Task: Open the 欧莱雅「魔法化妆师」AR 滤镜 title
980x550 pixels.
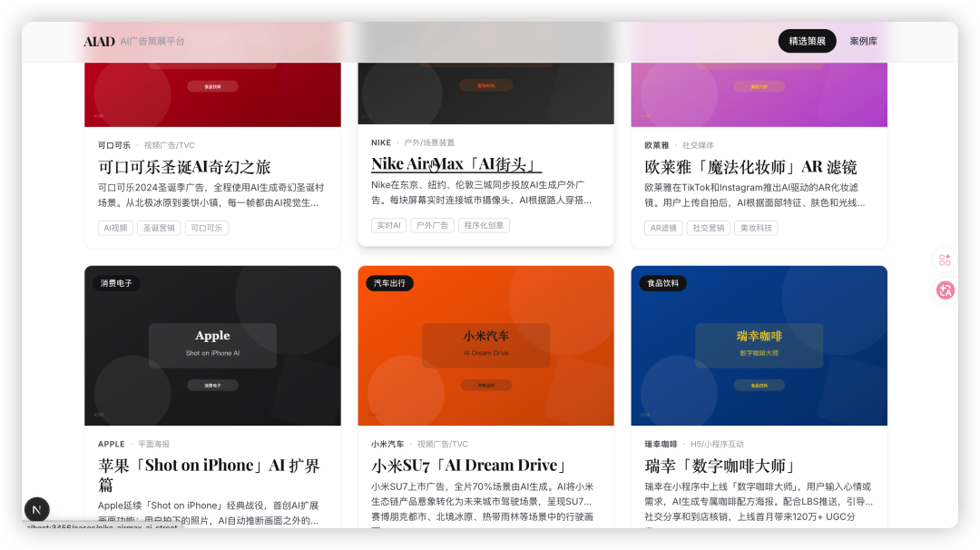Action: tap(750, 167)
